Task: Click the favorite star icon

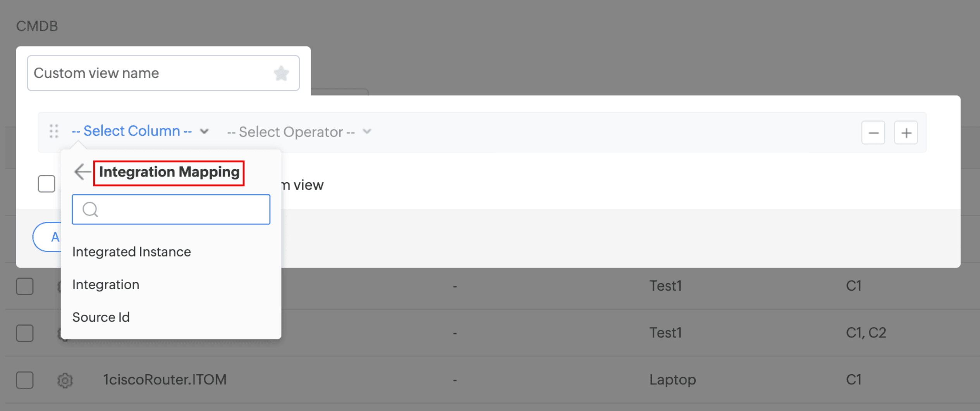Action: tap(281, 73)
